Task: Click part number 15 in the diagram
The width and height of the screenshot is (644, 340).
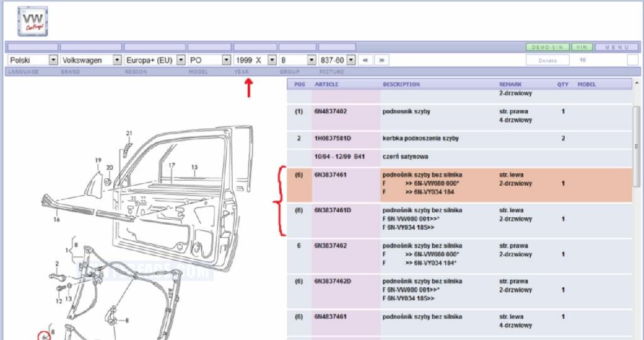Action: coord(194,167)
